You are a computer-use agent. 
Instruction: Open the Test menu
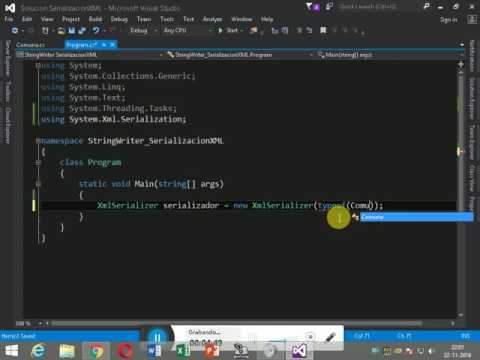click(188, 19)
